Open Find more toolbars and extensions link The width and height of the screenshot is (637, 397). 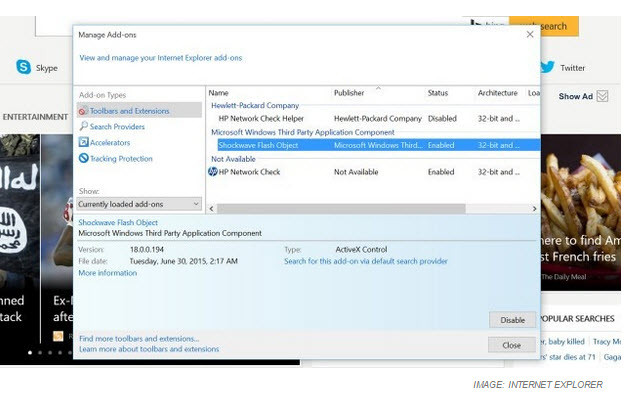click(139, 338)
